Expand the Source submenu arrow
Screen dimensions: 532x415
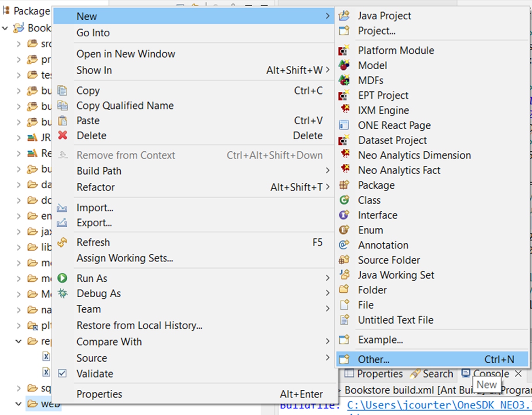pos(328,358)
